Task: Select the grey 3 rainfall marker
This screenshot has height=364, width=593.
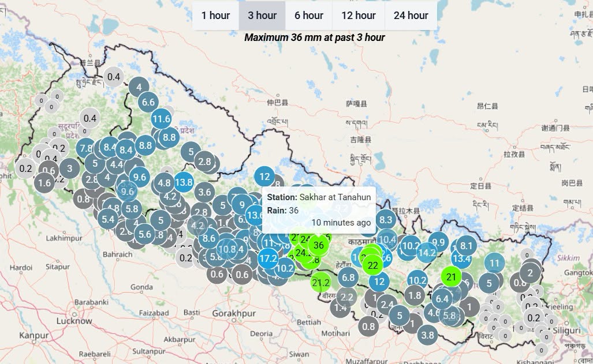Action: point(70,168)
